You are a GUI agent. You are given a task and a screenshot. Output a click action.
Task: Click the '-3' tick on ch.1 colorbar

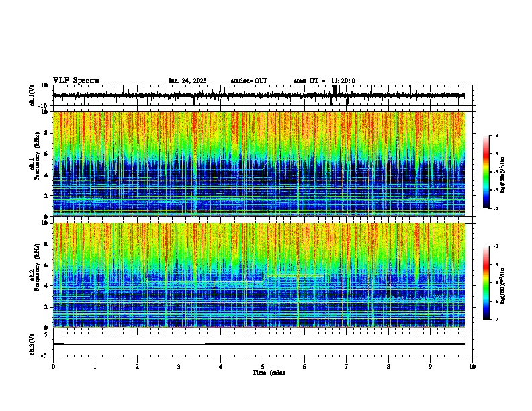495,136
